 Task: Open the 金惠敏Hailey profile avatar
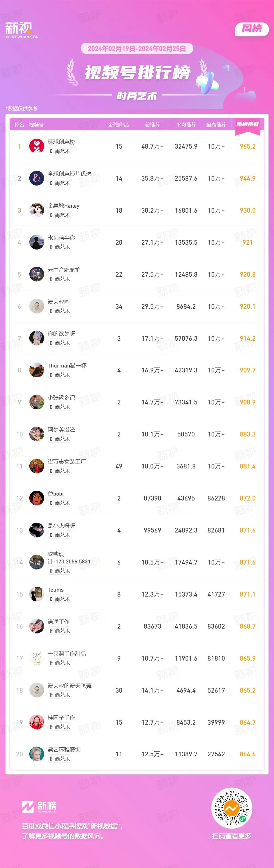(36, 210)
